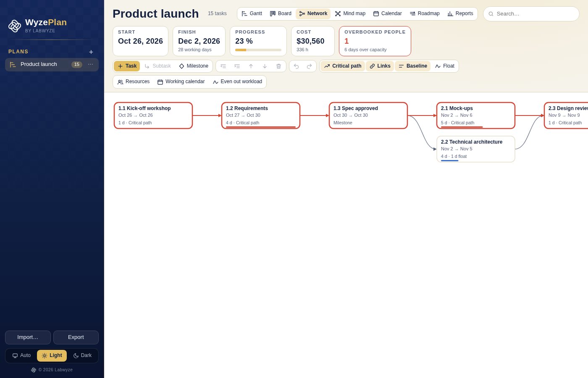588x378 pixels.
Task: Add a new Task
Action: click(x=127, y=66)
